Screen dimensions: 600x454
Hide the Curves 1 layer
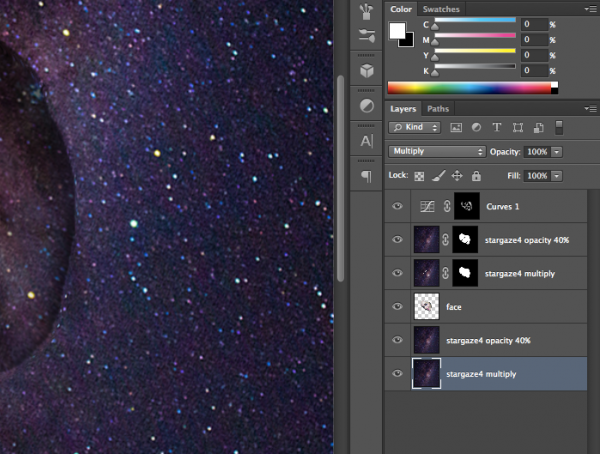click(x=398, y=207)
